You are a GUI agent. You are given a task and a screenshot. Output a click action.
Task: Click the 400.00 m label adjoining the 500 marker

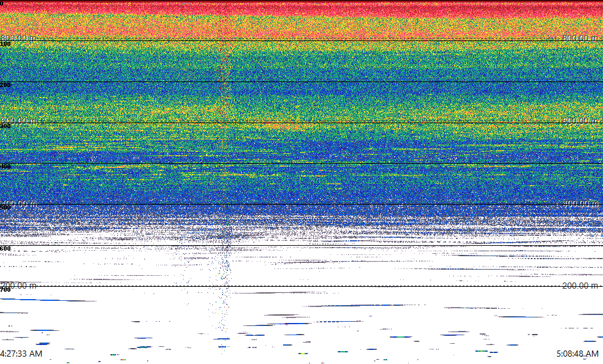19,203
